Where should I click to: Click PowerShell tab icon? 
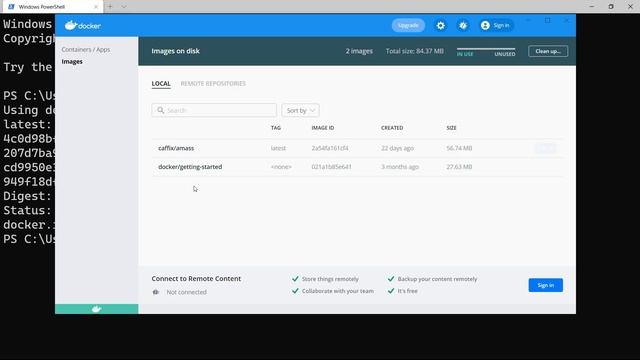pos(11,7)
